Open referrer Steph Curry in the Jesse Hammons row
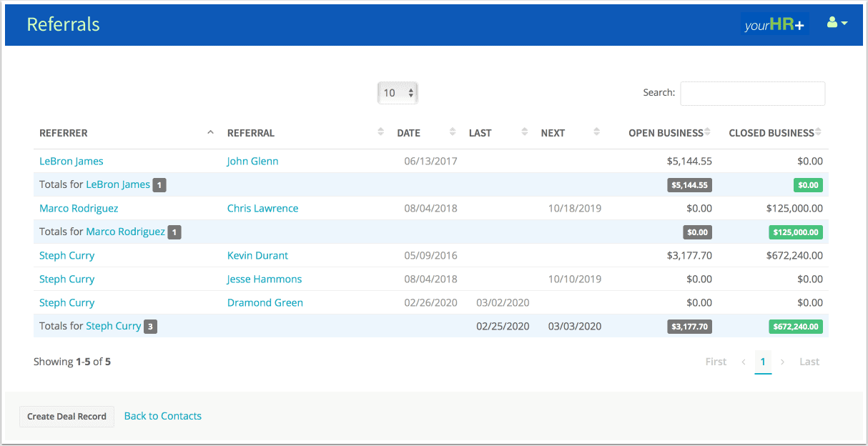This screenshot has width=868, height=446. click(66, 279)
